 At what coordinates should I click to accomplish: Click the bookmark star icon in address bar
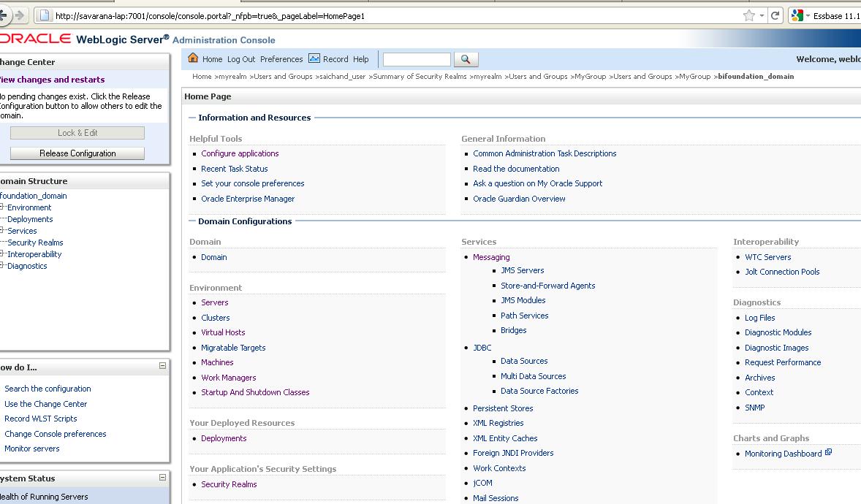point(749,15)
